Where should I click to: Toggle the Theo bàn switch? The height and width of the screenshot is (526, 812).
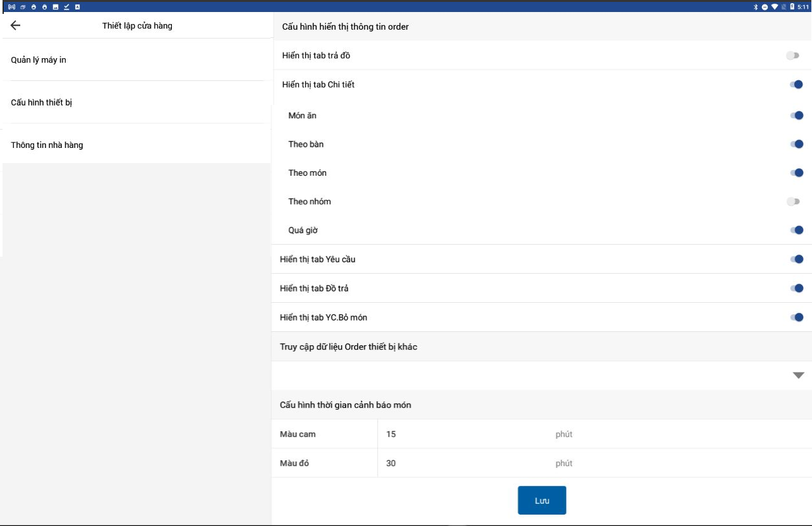coord(796,144)
